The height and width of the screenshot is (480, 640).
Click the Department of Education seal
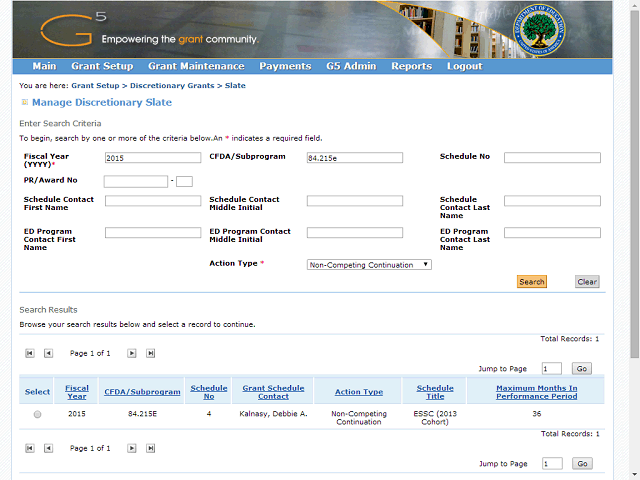click(x=539, y=30)
